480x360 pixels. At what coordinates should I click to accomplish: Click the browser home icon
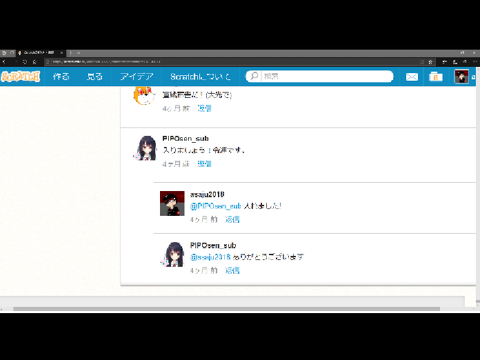[x=35, y=62]
